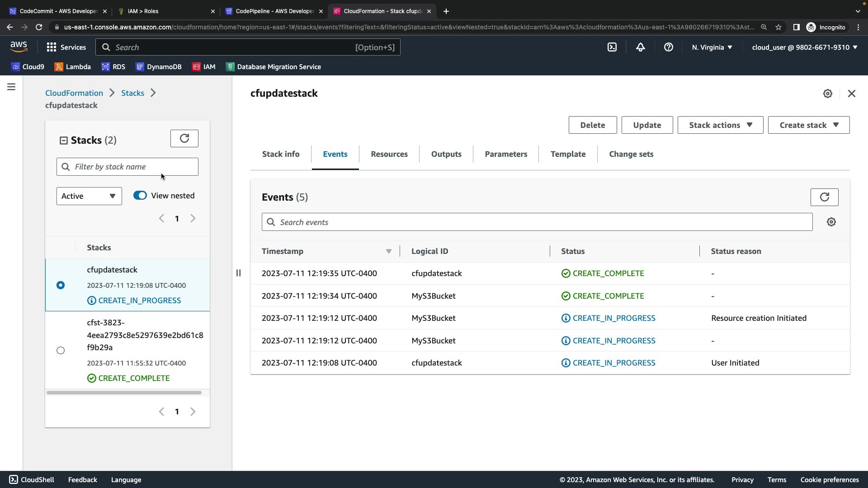Follow the Stacks breadcrumb link
Viewport: 868px width, 488px height.
(x=132, y=93)
